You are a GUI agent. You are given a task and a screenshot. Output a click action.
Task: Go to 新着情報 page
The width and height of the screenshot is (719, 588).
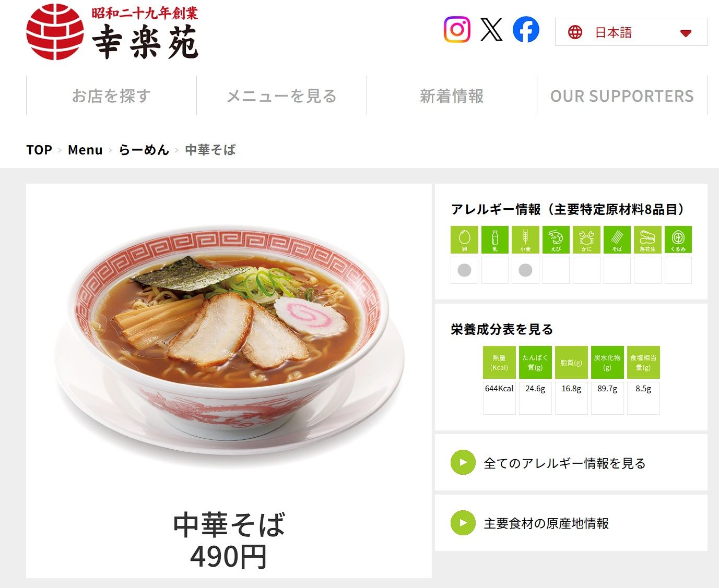pyautogui.click(x=452, y=95)
